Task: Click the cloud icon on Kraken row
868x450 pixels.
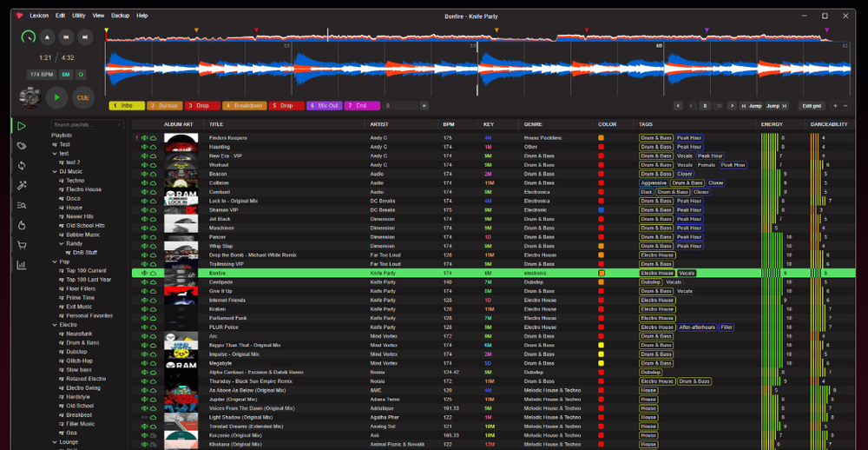Action: point(154,309)
